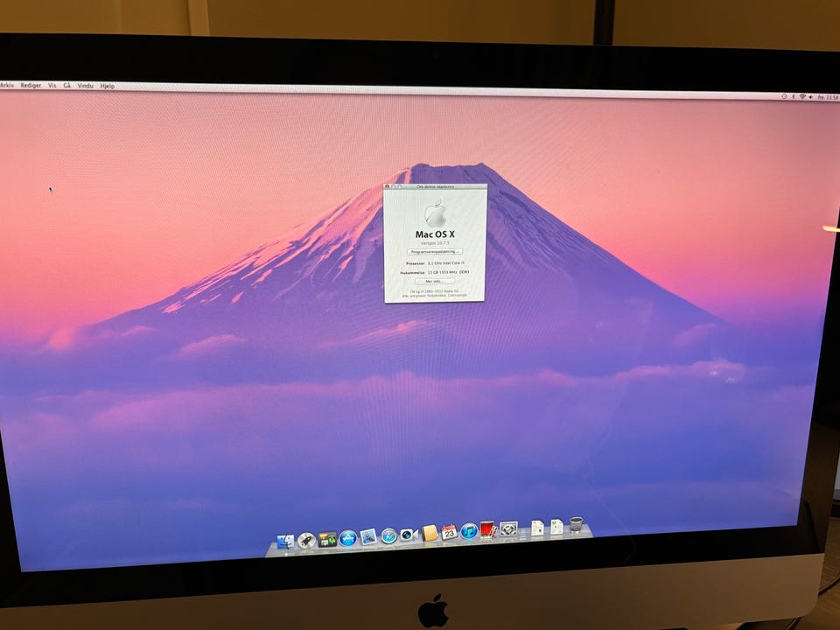This screenshot has height=630, width=840.
Task: Open the Arkiv menu
Action: (x=7, y=85)
